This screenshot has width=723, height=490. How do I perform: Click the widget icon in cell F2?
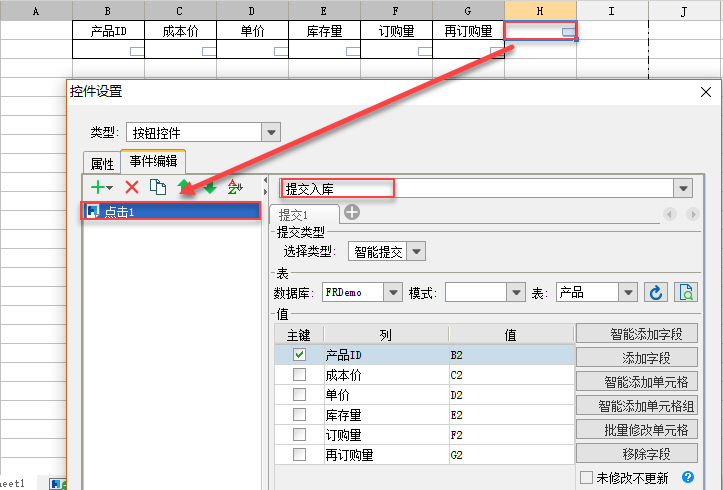(425, 52)
